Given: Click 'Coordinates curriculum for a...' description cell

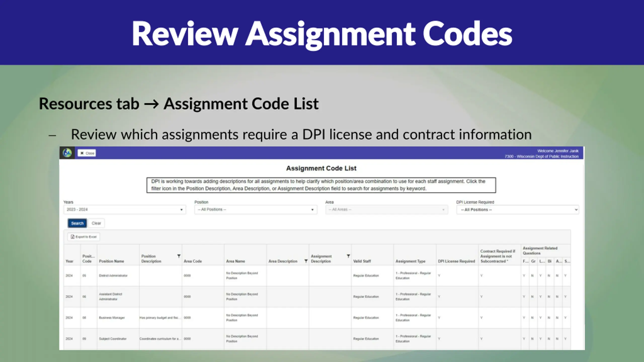Looking at the screenshot, I should pos(160,339).
